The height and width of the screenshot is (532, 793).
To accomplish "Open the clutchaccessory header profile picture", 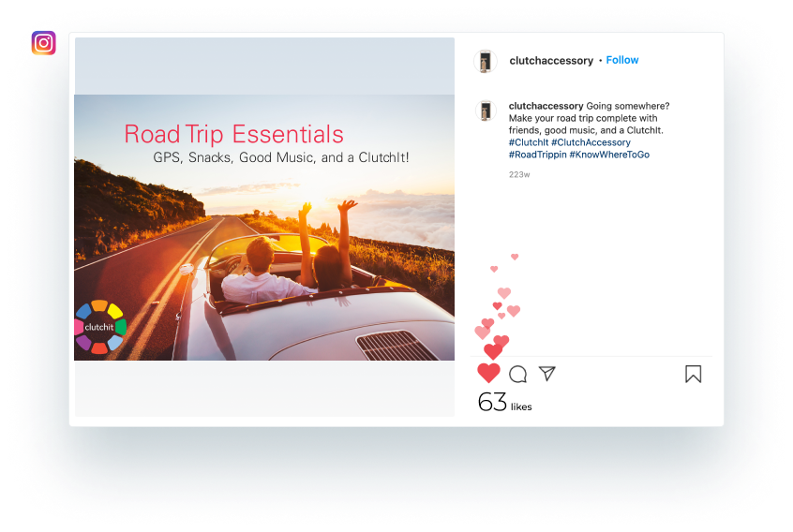I will click(x=486, y=61).
